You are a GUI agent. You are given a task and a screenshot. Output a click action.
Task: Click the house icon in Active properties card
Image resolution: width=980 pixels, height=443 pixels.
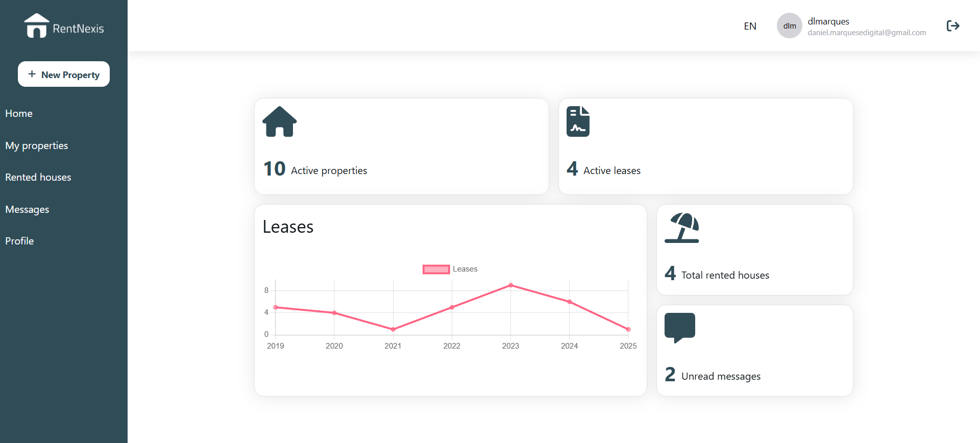pos(279,121)
